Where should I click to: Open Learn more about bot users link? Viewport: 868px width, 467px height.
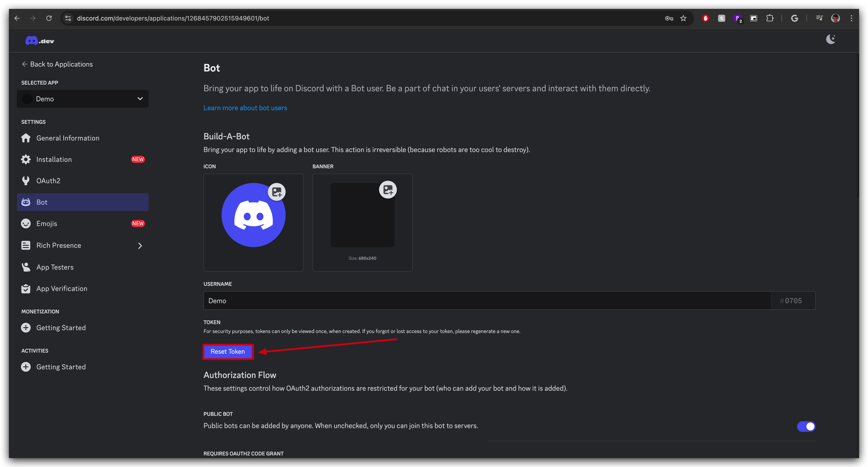[x=245, y=108]
